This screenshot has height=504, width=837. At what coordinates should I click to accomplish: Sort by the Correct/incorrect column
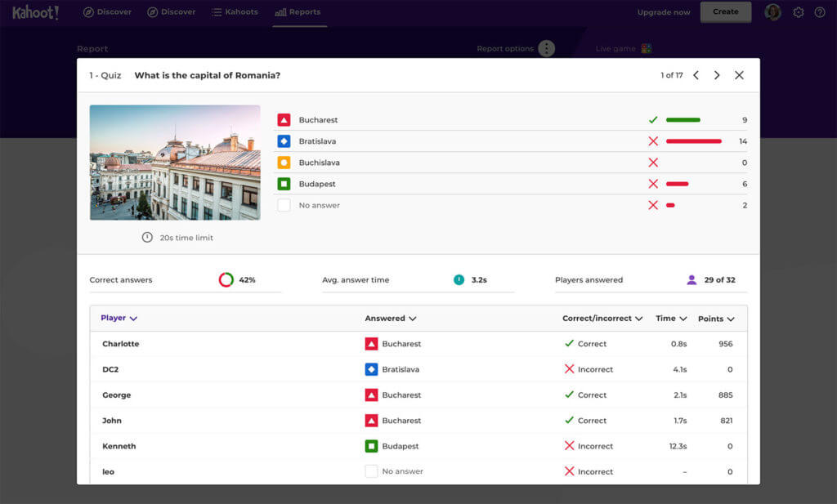click(602, 319)
